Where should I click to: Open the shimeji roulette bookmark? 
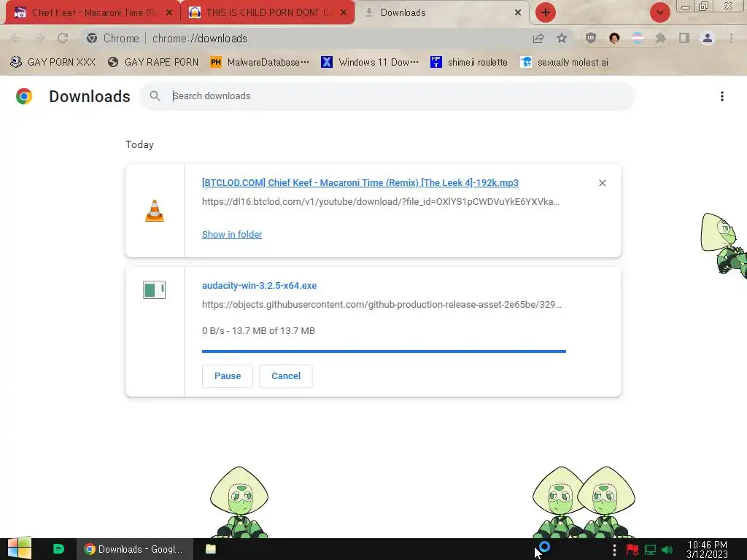point(469,62)
